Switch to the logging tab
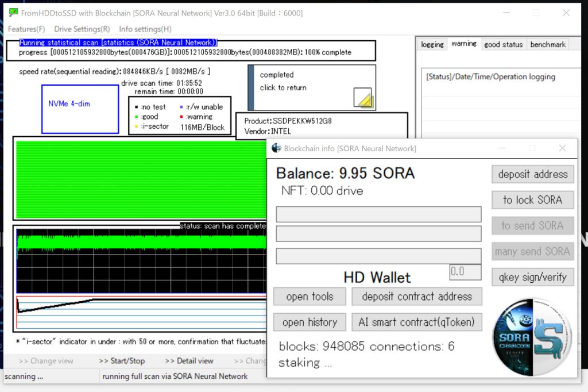Screen dimensions: 588x392 [432, 44]
